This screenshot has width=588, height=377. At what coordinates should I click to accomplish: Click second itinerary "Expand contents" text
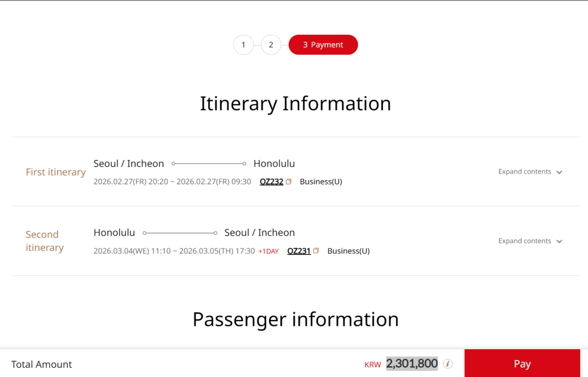[524, 241]
